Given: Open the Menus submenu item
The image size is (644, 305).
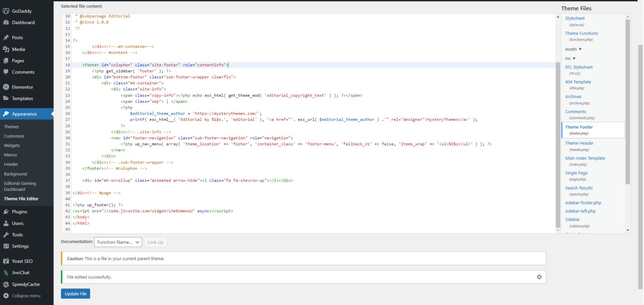Looking at the screenshot, I should click(x=11, y=155).
